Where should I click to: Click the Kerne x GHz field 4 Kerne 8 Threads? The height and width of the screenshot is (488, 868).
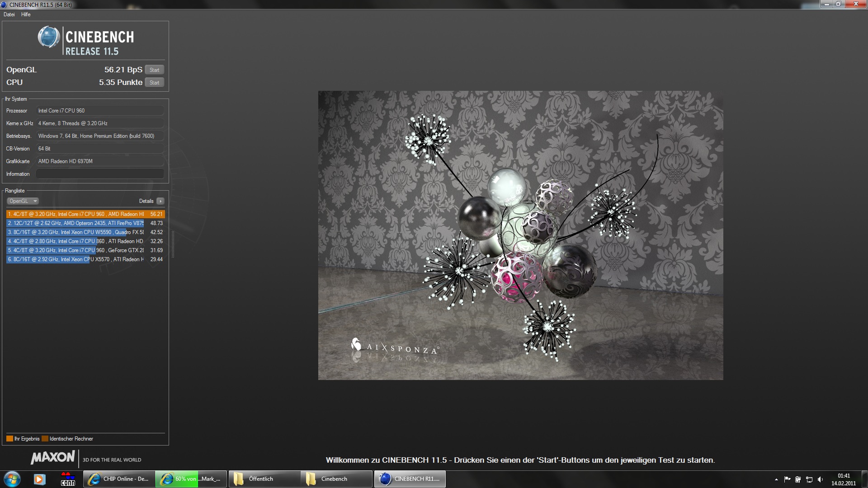tap(100, 123)
